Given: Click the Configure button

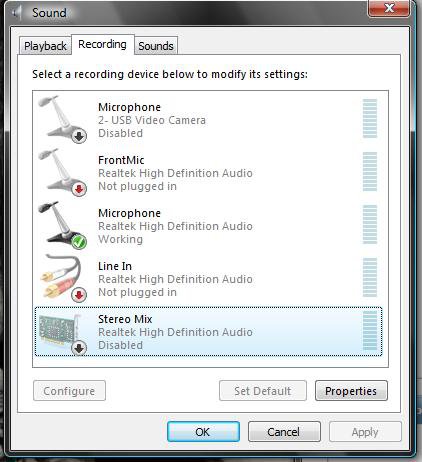Looking at the screenshot, I should tap(69, 391).
